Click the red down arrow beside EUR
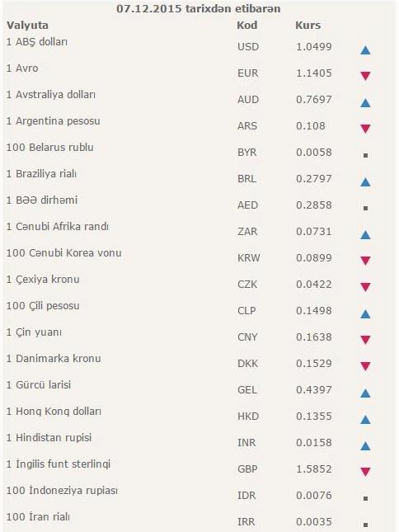This screenshot has width=399, height=532. click(365, 76)
